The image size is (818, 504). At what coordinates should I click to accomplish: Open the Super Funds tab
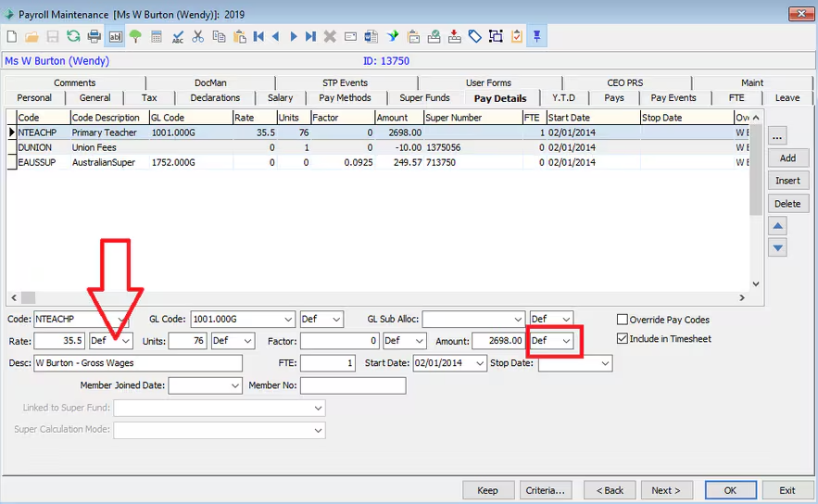point(424,97)
